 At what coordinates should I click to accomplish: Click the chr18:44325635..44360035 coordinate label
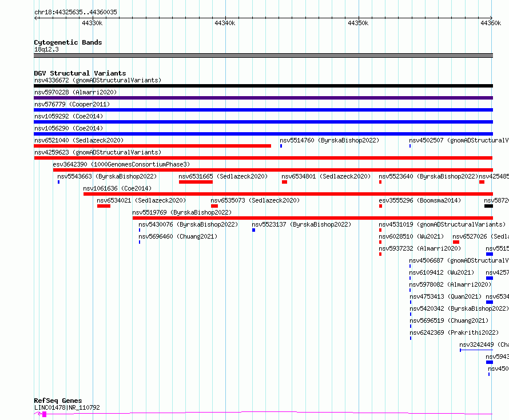(x=75, y=13)
